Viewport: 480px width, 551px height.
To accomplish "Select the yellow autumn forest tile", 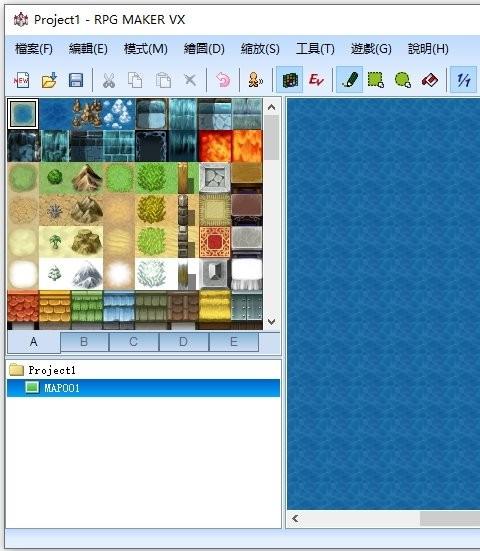I will click(151, 210).
